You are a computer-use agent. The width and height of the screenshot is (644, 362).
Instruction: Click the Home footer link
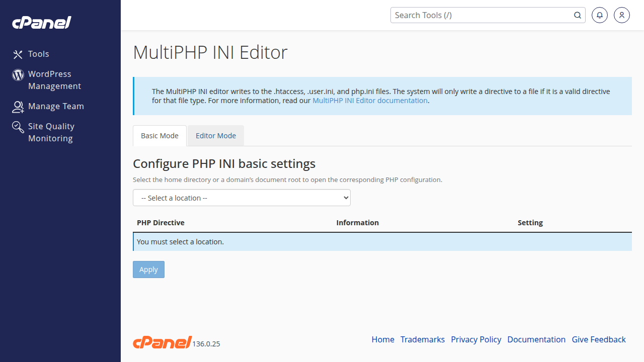click(x=383, y=339)
